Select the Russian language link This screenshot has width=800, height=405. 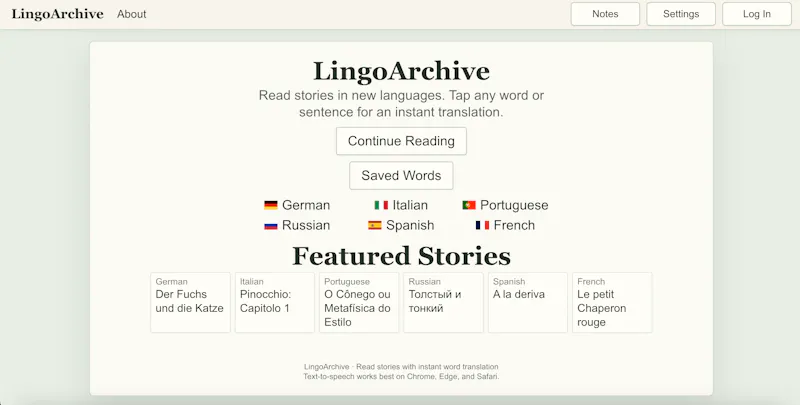click(297, 225)
